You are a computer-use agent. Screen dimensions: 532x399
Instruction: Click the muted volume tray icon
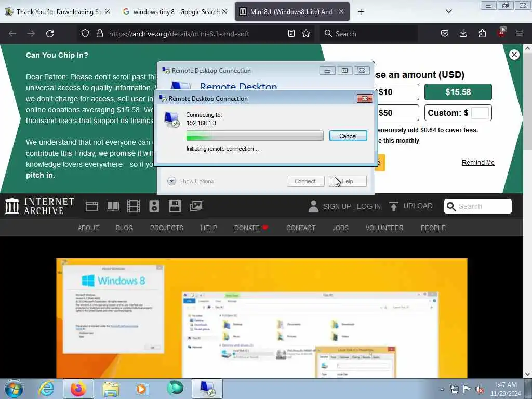point(480,390)
